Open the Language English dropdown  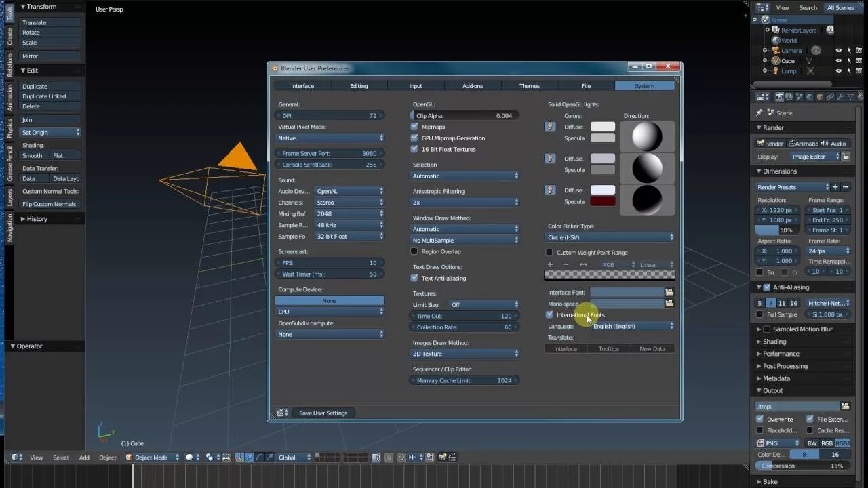633,326
